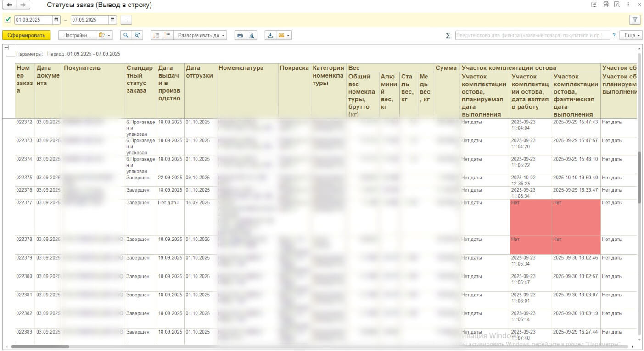
Task: Click the 'Сформировать' button
Action: (26, 35)
